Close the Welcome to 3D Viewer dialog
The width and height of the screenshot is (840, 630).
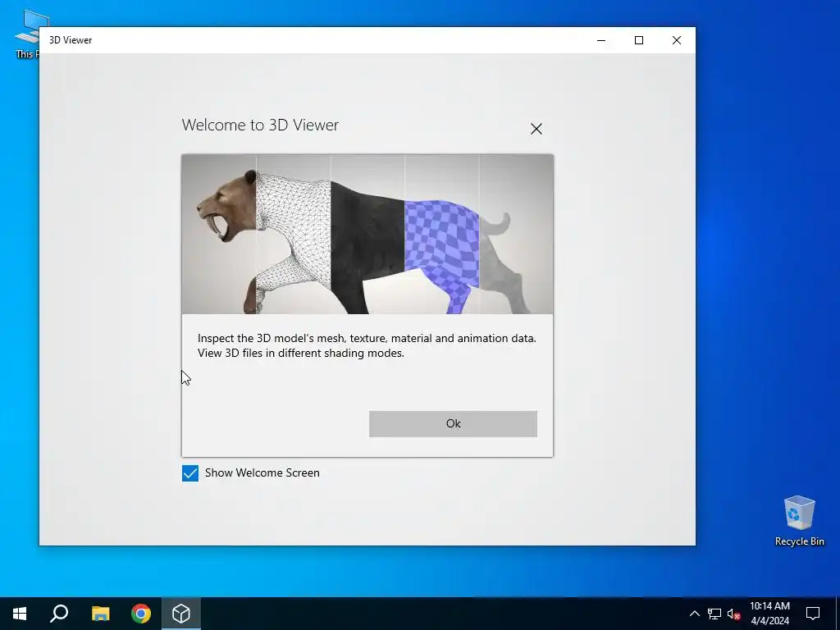[x=536, y=129]
